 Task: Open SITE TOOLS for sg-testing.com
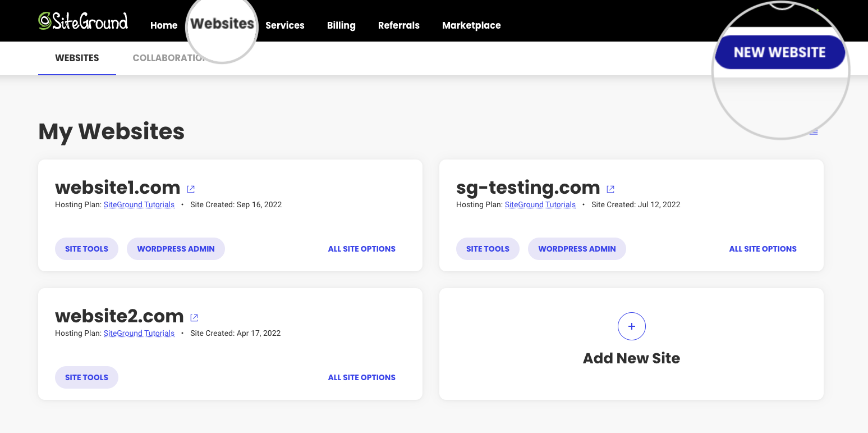click(x=488, y=249)
